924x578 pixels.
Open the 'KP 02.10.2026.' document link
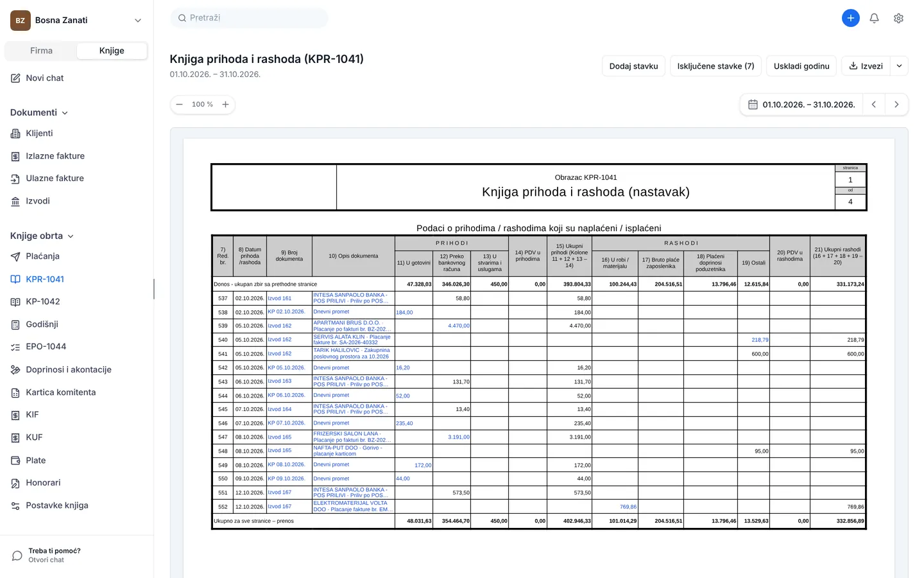coord(286,311)
